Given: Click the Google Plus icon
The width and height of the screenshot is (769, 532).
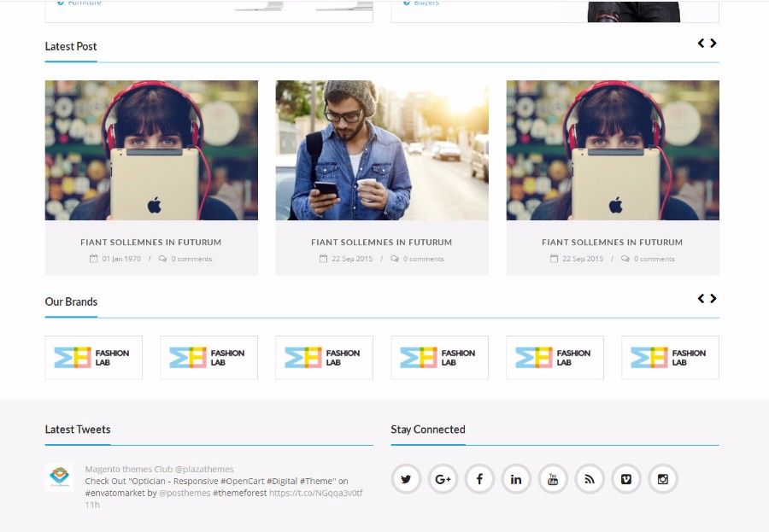Looking at the screenshot, I should pos(443,479).
